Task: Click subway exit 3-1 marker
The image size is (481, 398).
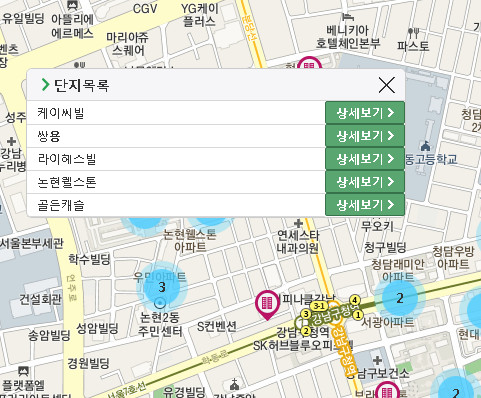Action: point(319,306)
